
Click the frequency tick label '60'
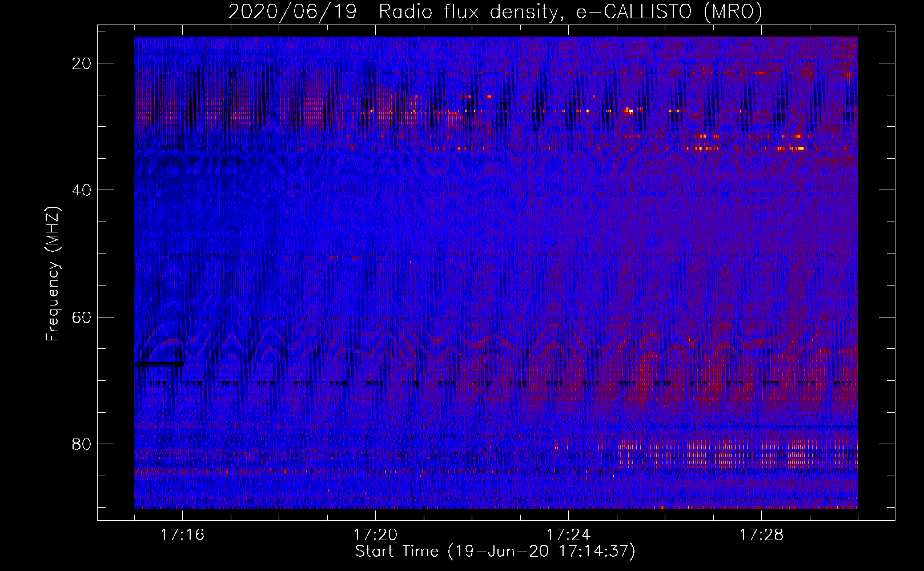pyautogui.click(x=82, y=317)
